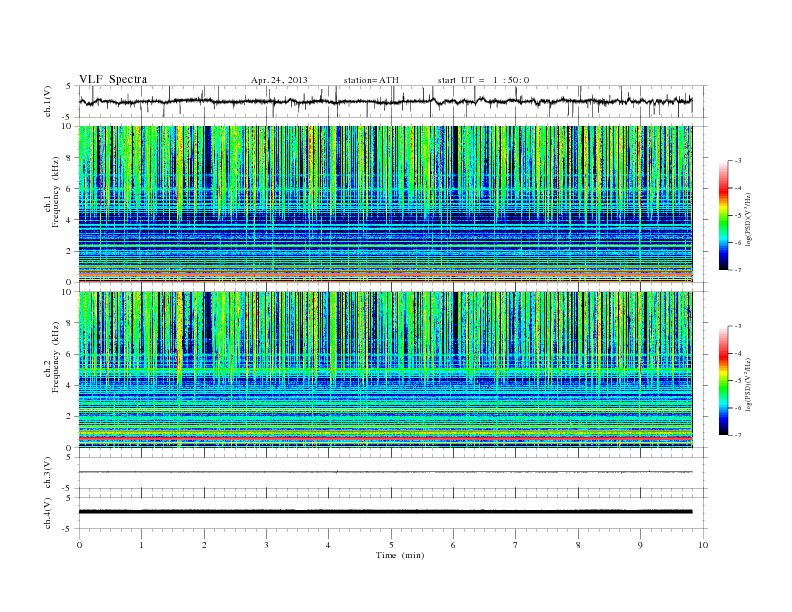Click the ch.2 spectrogram color bar
This screenshot has height=612, width=792.
pyautogui.click(x=724, y=380)
